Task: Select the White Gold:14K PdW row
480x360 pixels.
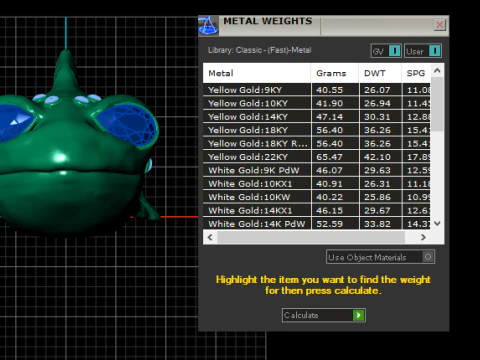Action: (317, 224)
